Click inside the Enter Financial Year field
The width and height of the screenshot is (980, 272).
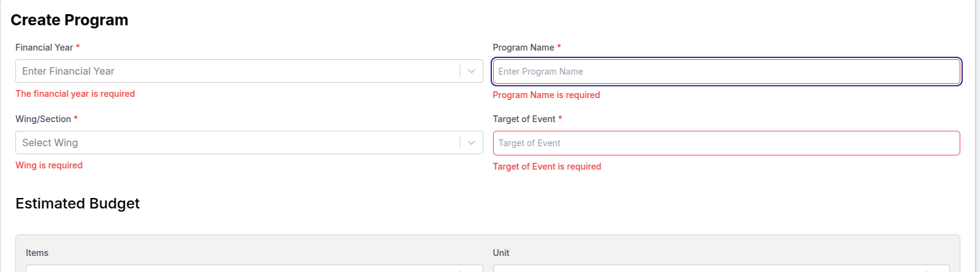[x=238, y=71]
